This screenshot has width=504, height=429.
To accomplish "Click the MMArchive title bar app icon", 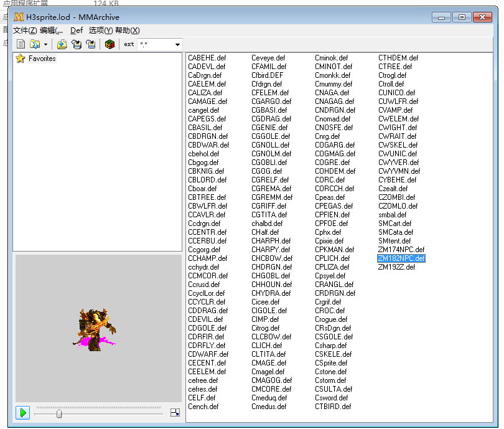I will 19,17.
